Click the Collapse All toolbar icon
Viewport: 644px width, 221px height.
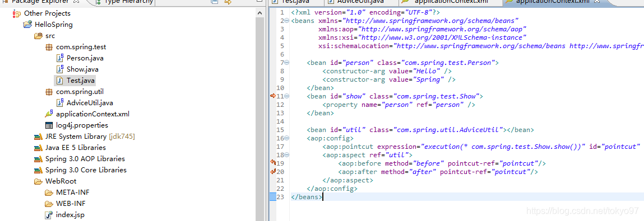215,2
